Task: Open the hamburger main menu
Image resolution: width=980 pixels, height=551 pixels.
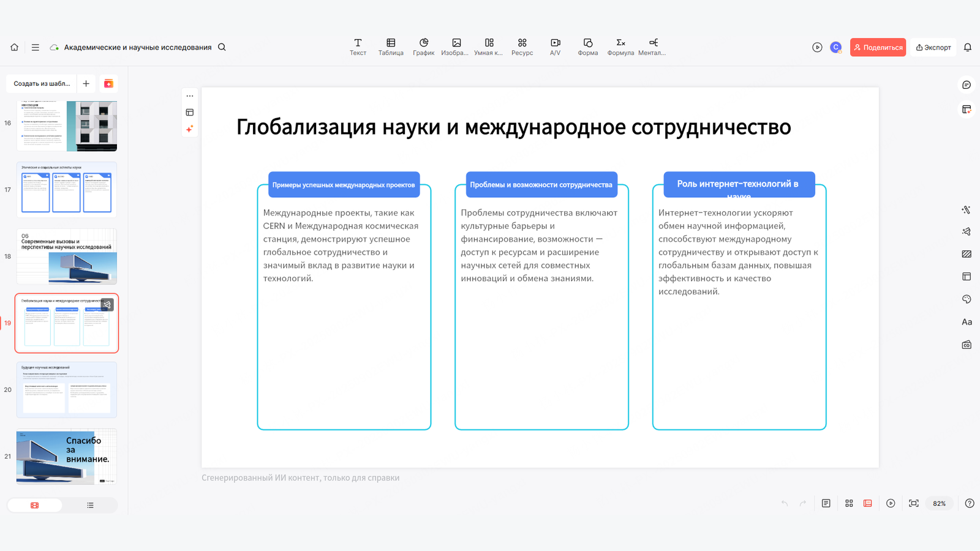Action: pos(36,47)
